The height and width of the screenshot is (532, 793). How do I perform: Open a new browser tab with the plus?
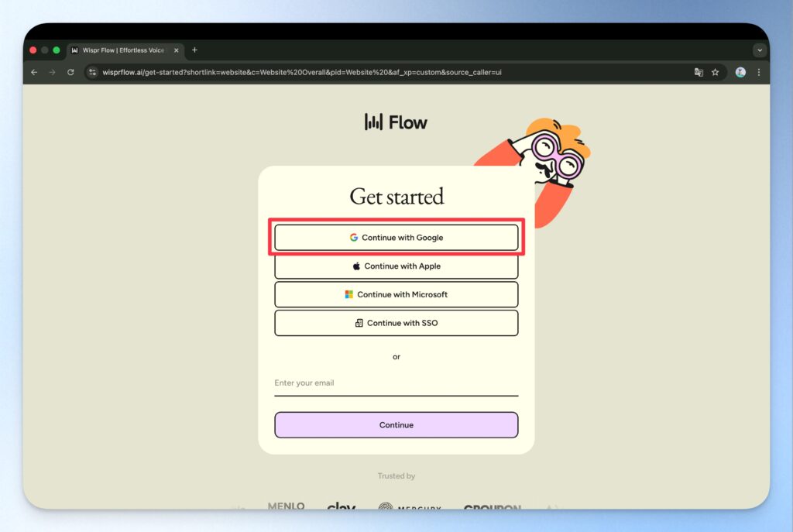click(194, 50)
